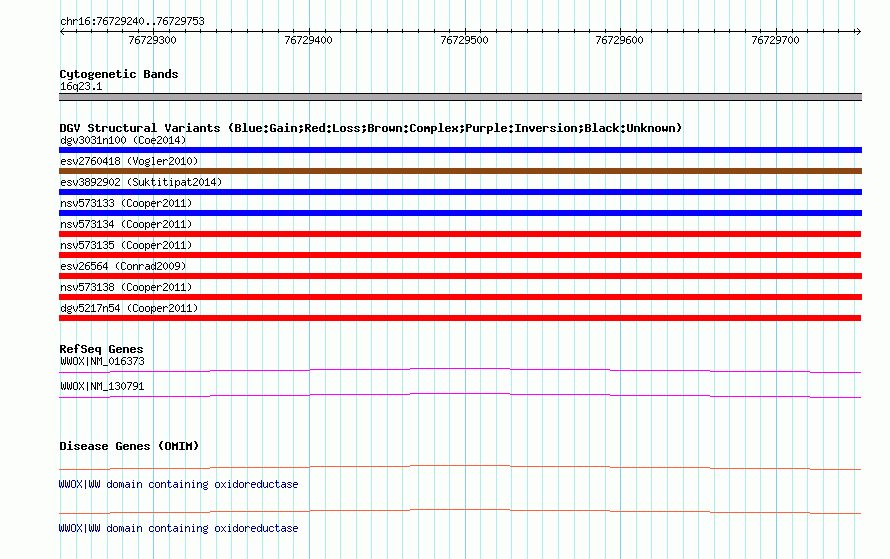
Task: Open the nsv573133 (Cooper2011) variant label
Action: (126, 203)
